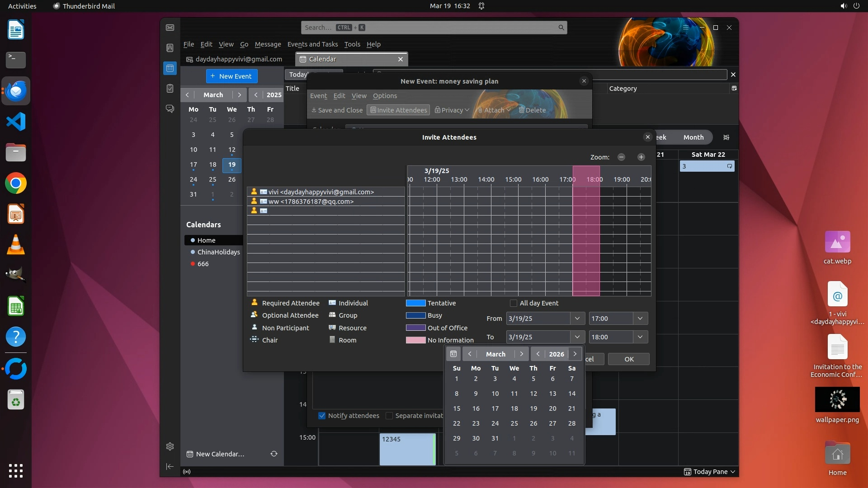Open Mail space in the sidebar
Viewport: 868px width, 488px height.
coord(170,28)
